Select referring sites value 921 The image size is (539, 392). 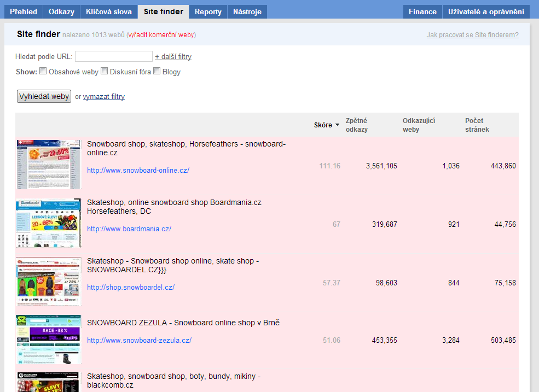454,224
